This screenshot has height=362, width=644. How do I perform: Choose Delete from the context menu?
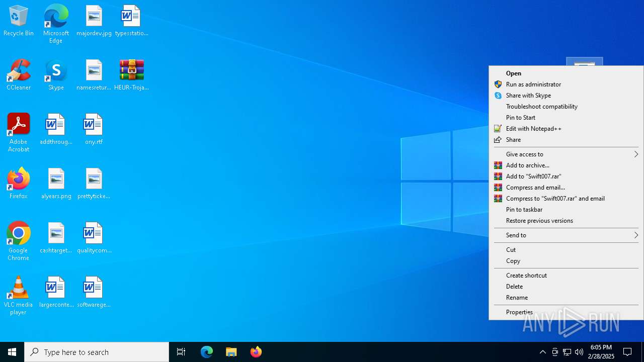[x=566, y=287]
